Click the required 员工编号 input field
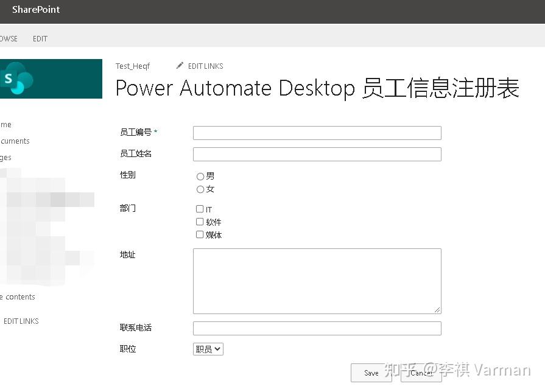 tap(316, 133)
